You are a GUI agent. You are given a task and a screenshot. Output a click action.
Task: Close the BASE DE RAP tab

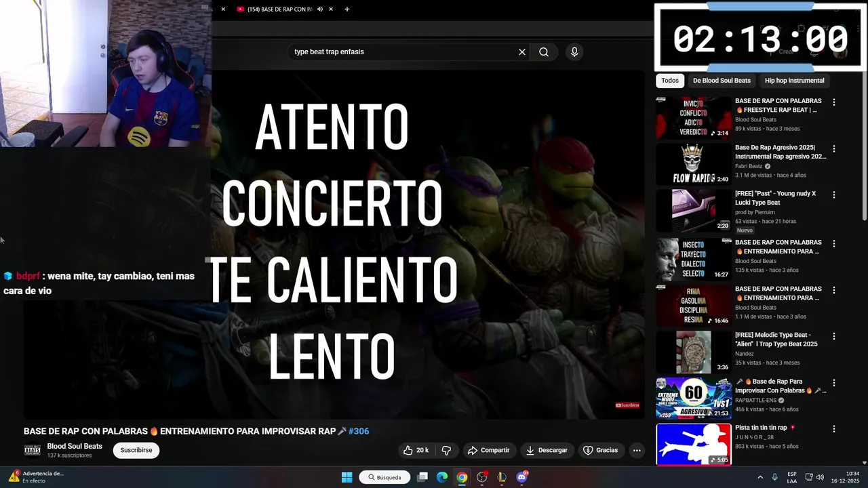click(x=331, y=9)
